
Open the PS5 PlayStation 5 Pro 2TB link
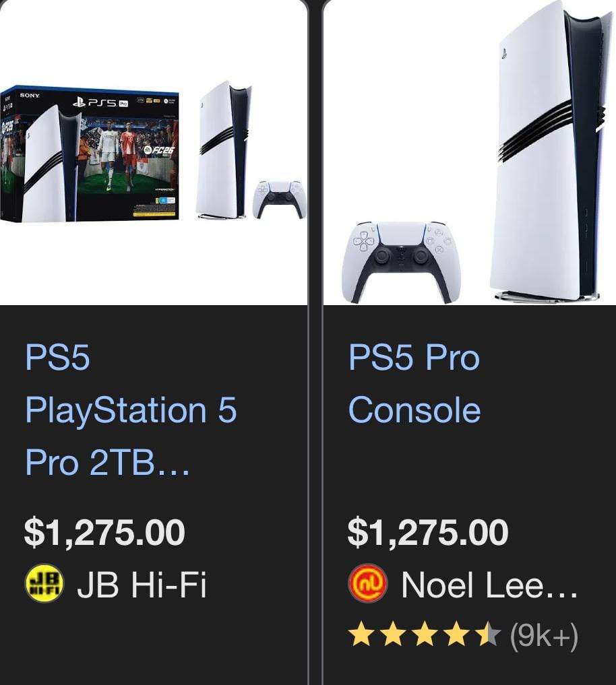130,410
